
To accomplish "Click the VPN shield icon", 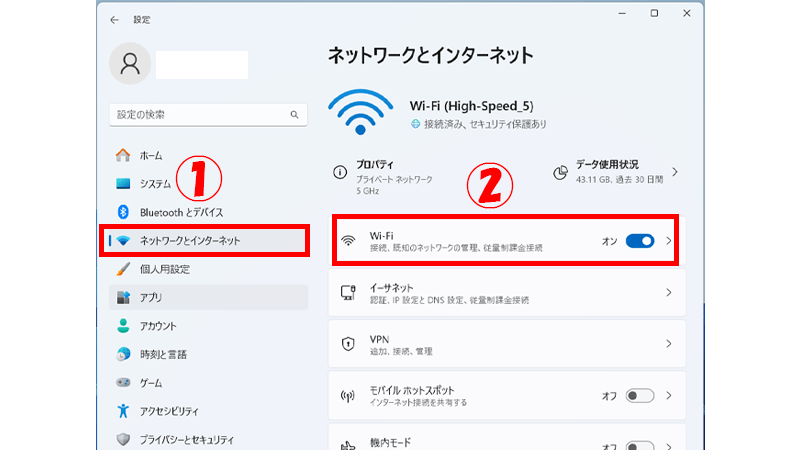I will click(348, 344).
